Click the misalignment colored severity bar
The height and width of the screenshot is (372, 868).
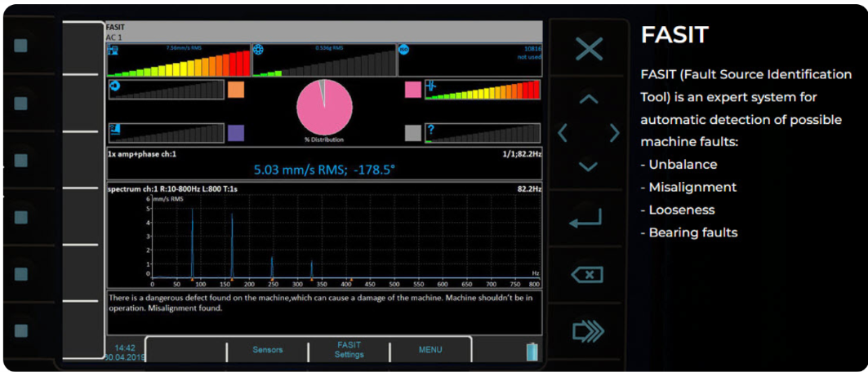(482, 90)
